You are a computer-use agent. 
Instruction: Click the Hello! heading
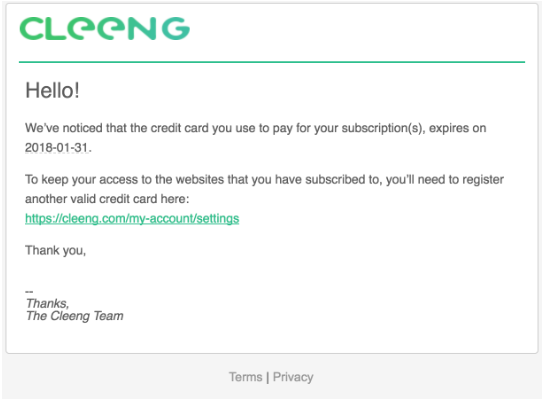coord(52,91)
